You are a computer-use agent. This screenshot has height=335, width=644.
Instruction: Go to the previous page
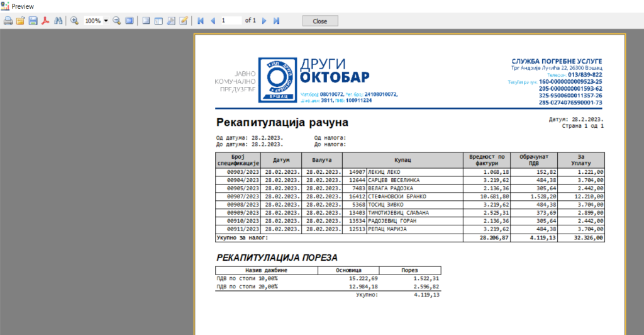213,21
